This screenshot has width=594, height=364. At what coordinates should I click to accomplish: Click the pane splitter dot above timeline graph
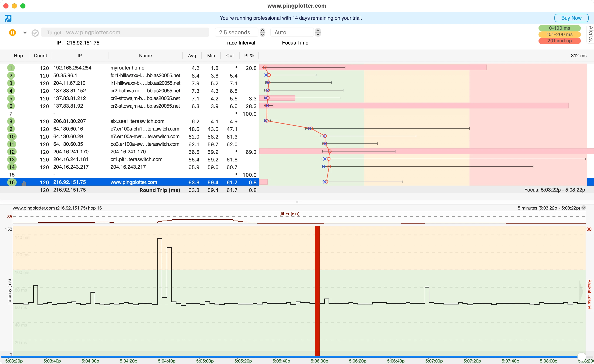point(297,202)
